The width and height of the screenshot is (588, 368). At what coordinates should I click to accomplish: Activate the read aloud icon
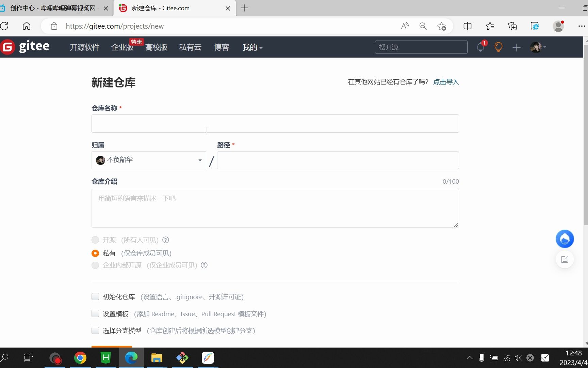(405, 26)
